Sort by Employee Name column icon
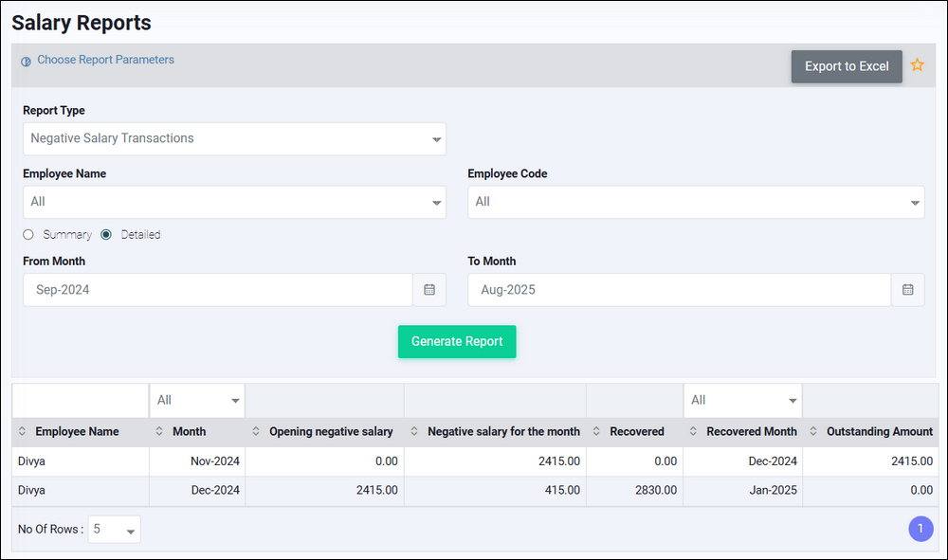 23,432
